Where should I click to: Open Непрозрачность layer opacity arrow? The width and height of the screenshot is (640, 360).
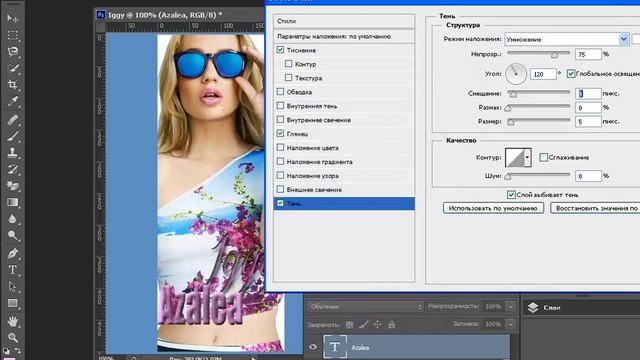click(x=510, y=306)
